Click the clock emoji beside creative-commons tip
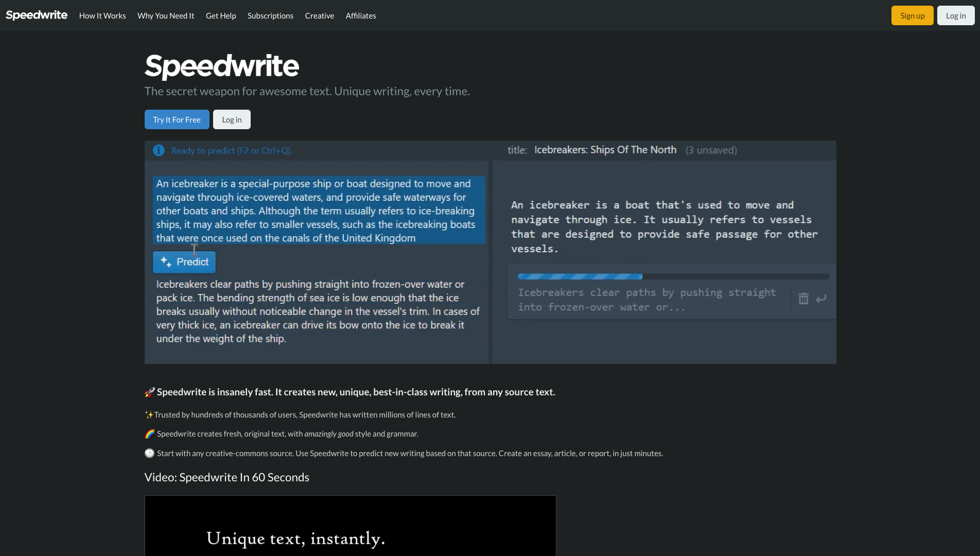 [149, 453]
